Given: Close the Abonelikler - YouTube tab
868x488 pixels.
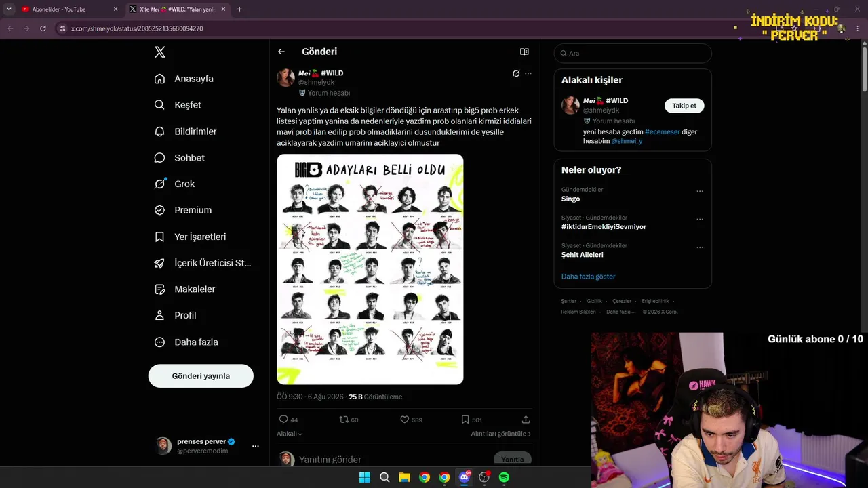Looking at the screenshot, I should (115, 9).
